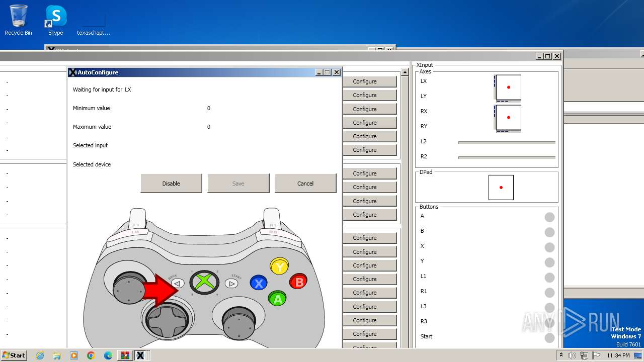Click the X button state indicator circle
644x362 pixels.
pos(549,247)
